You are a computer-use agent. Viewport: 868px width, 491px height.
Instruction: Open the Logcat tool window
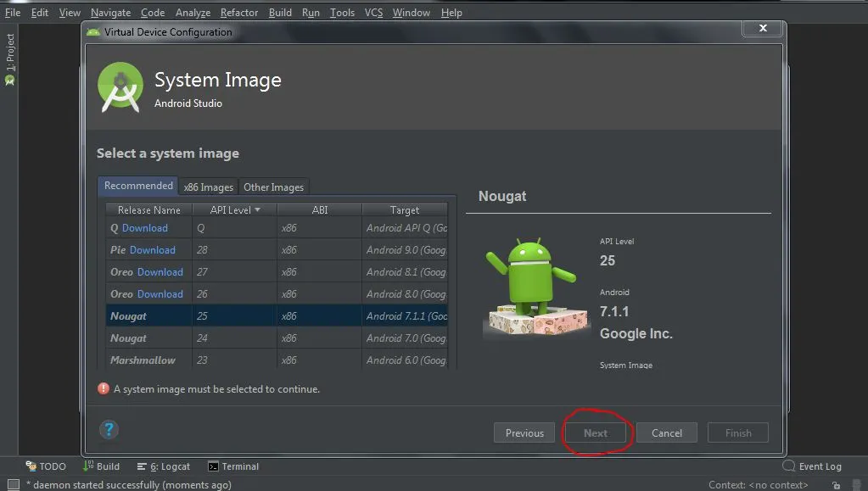pyautogui.click(x=164, y=466)
